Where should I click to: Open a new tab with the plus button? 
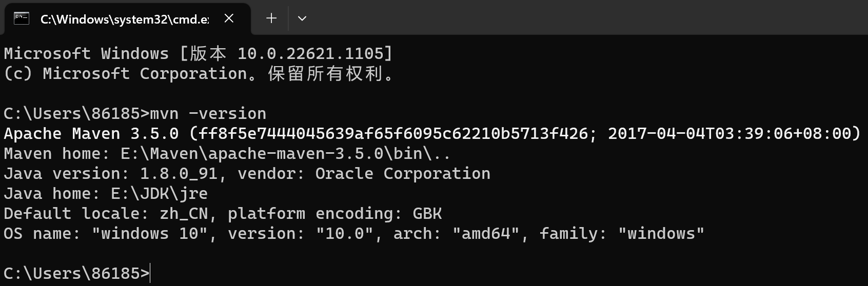click(271, 18)
